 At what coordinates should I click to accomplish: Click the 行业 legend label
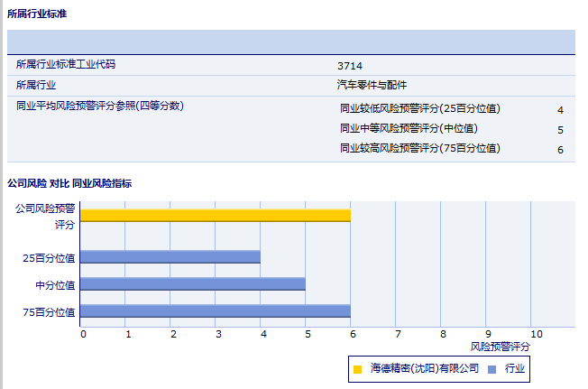click(514, 369)
